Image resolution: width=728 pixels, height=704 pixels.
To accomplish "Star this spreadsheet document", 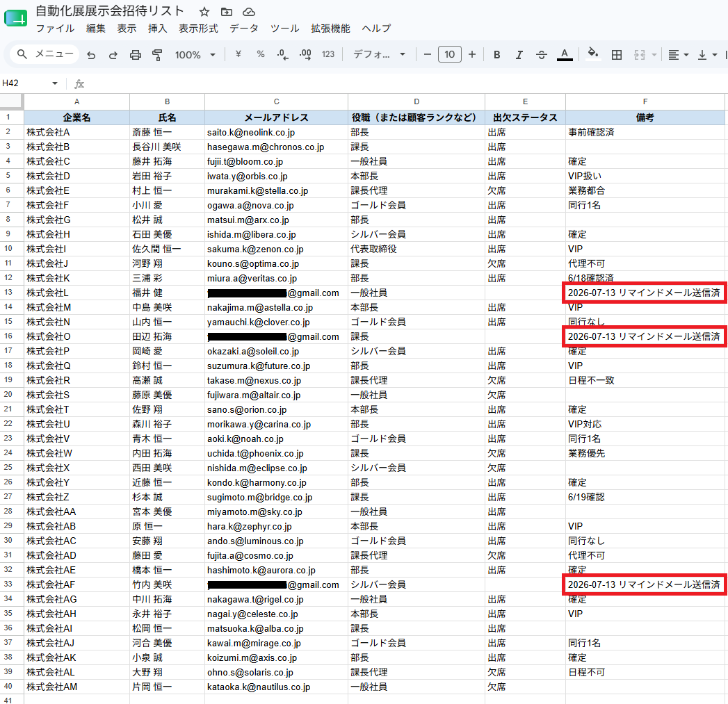I will tap(204, 12).
